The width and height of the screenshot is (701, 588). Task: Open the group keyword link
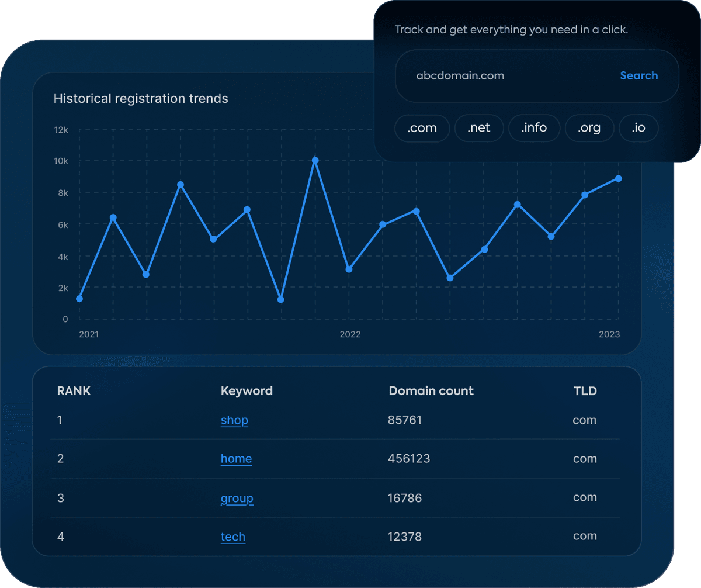pos(237,498)
